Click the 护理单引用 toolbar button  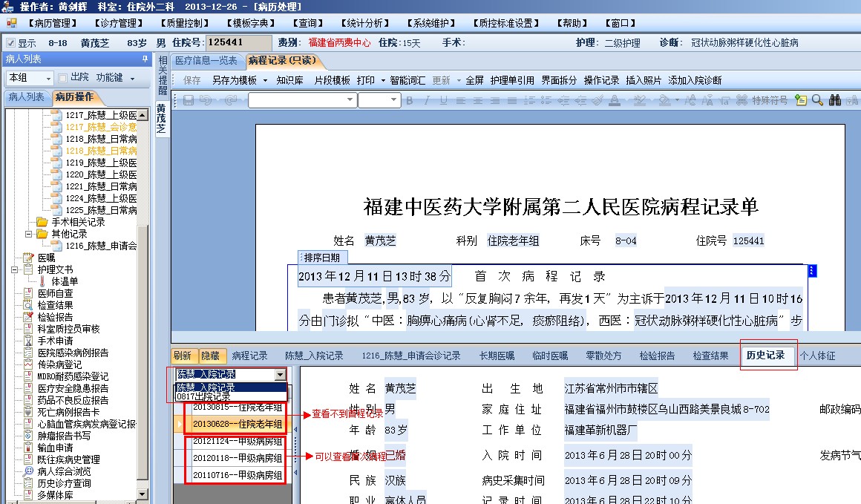pyautogui.click(x=512, y=80)
